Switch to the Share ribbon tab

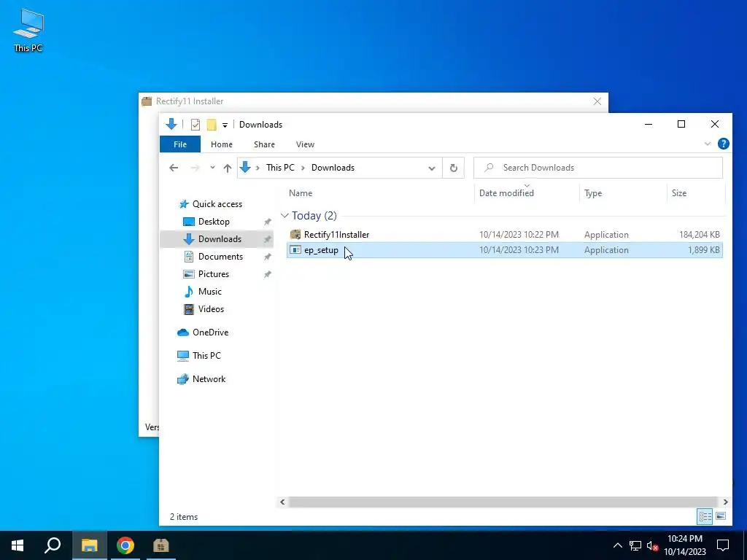pyautogui.click(x=264, y=144)
